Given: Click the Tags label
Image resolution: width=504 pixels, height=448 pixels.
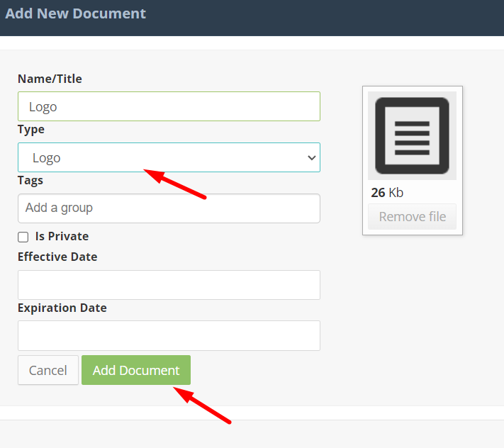Looking at the screenshot, I should point(30,180).
